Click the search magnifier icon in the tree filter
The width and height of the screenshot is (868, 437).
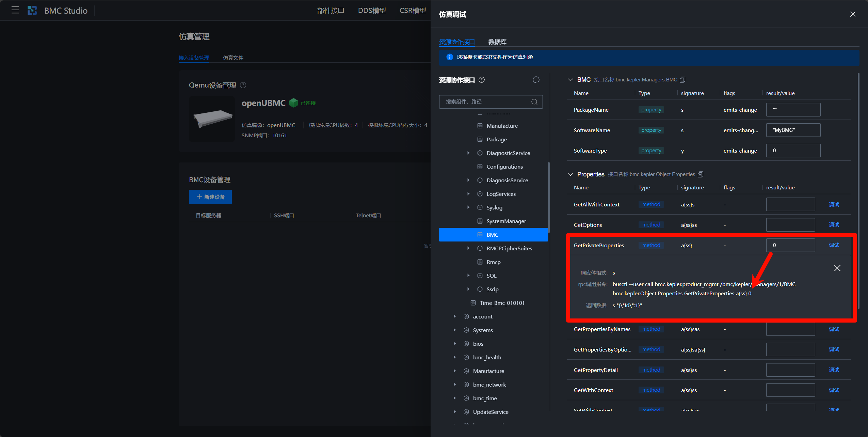[534, 102]
